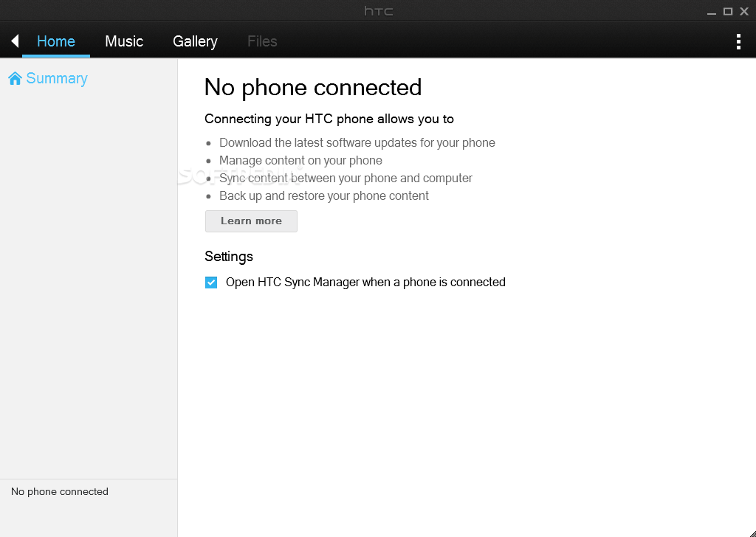Click the No phone connected status text

tap(59, 491)
